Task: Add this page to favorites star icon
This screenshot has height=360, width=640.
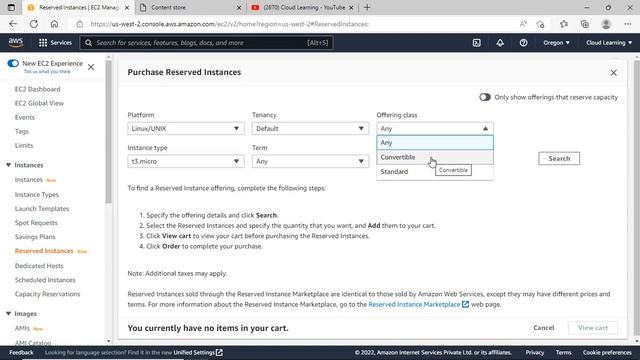Action: click(540, 24)
